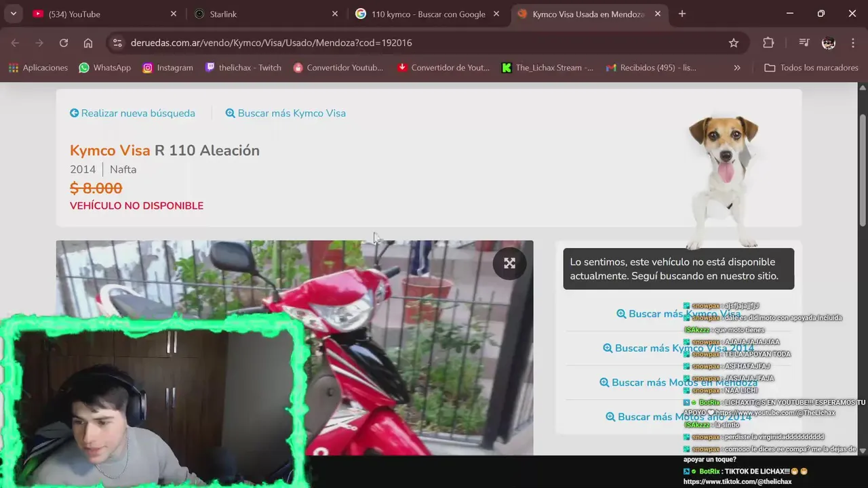Click scrollbar down arrow
Screen dimensions: 868x488
coord(863,450)
